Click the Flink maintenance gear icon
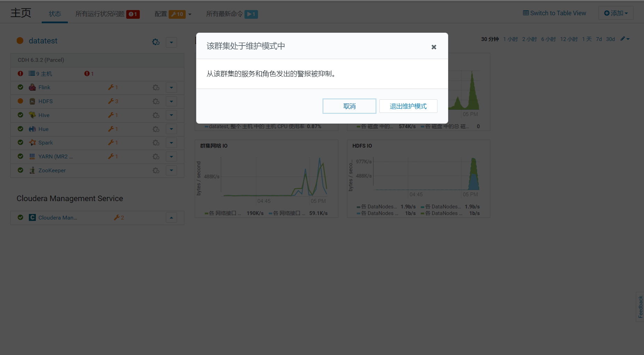The image size is (644, 355). [156, 88]
